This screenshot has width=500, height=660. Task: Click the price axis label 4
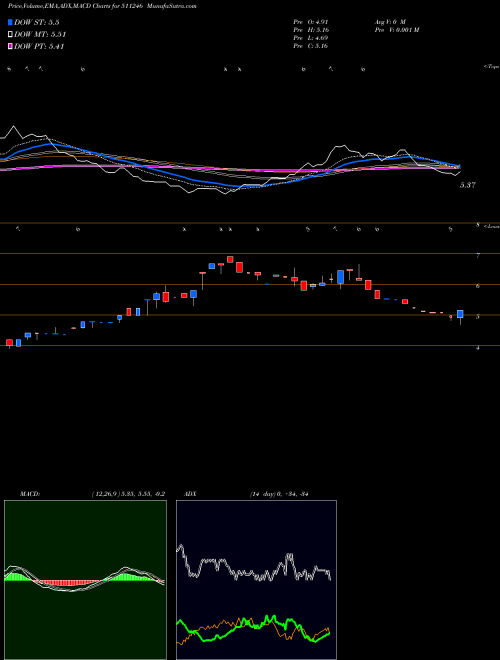click(477, 348)
